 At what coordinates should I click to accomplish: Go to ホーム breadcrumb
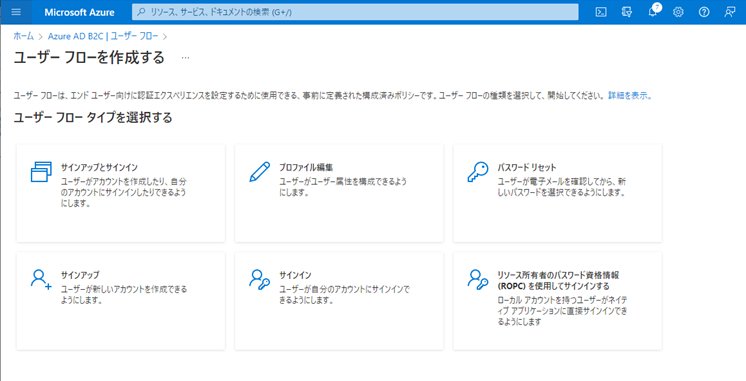click(23, 36)
